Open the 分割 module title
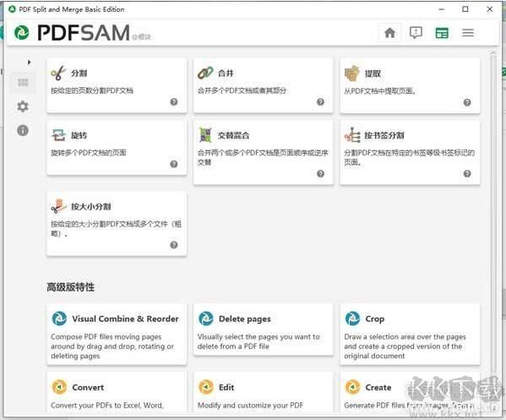The image size is (506, 420). coord(79,74)
